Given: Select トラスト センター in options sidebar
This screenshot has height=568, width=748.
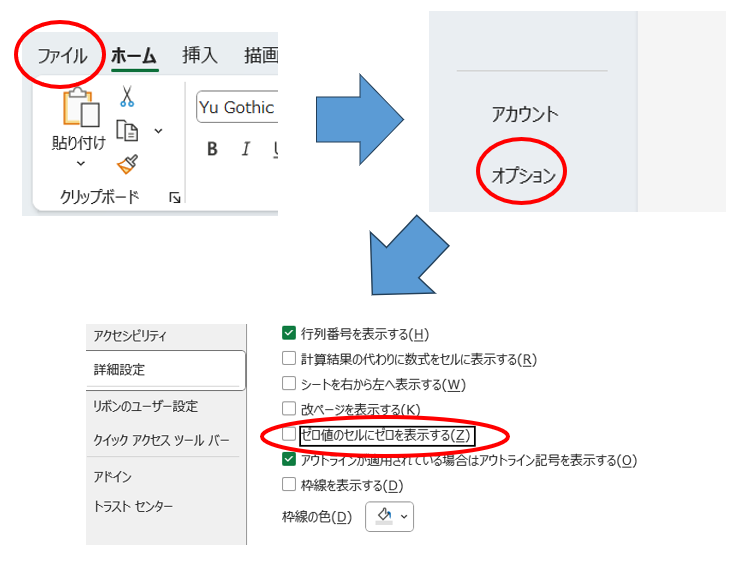Looking at the screenshot, I should (x=133, y=506).
